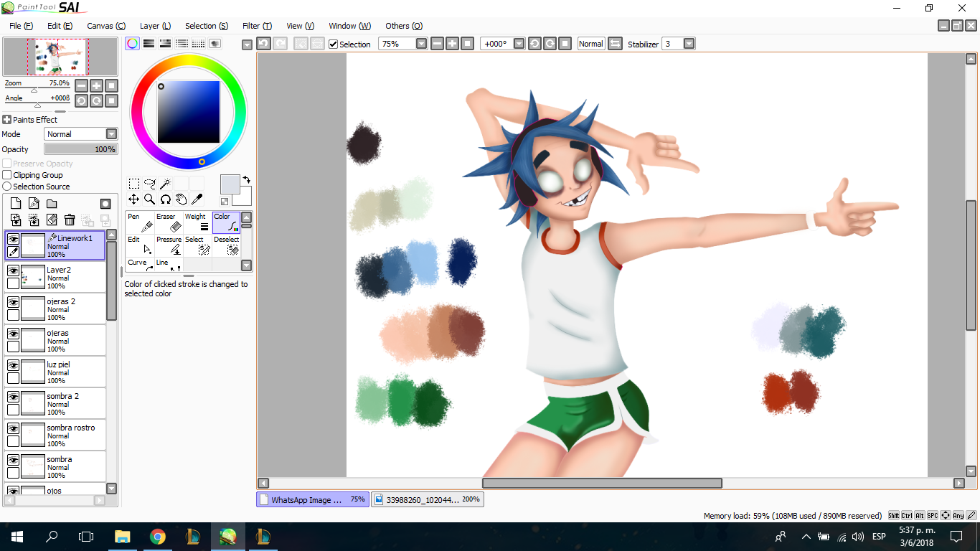This screenshot has height=551, width=980.
Task: Select the Curve linework tool
Action: (140, 264)
